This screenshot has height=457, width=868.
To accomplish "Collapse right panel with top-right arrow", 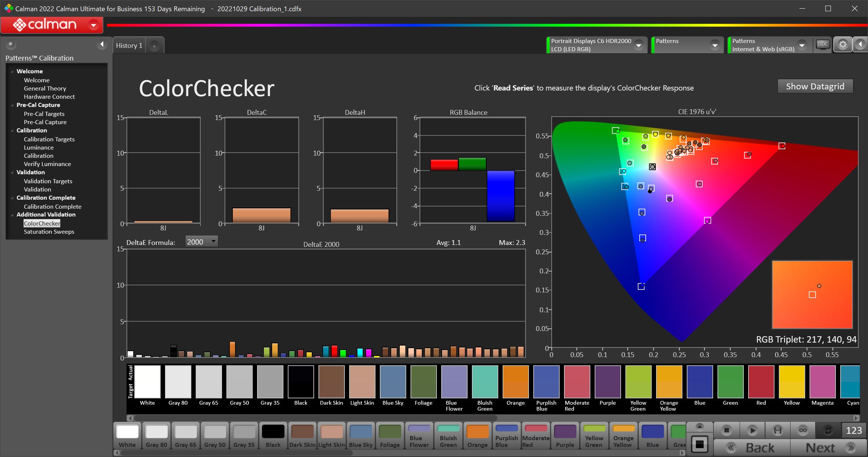I will click(x=860, y=45).
